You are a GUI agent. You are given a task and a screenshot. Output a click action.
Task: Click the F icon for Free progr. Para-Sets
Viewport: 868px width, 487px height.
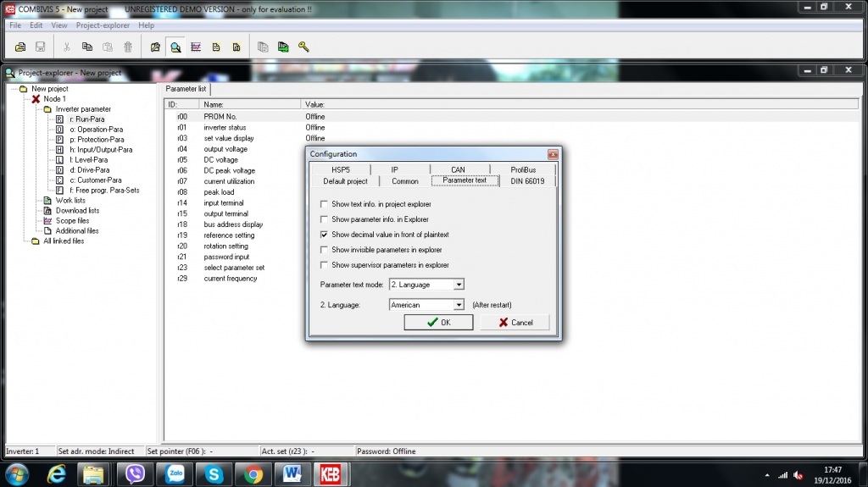click(59, 190)
